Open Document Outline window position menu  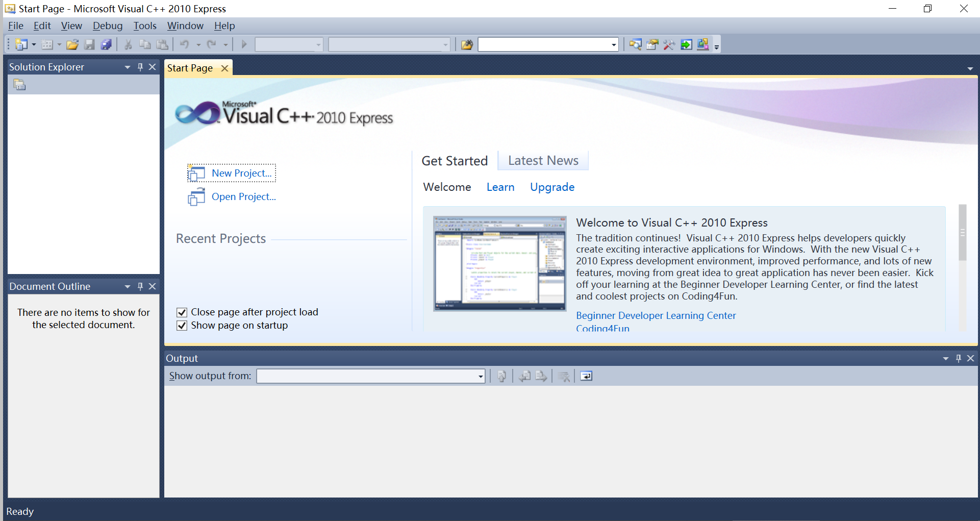pos(128,286)
